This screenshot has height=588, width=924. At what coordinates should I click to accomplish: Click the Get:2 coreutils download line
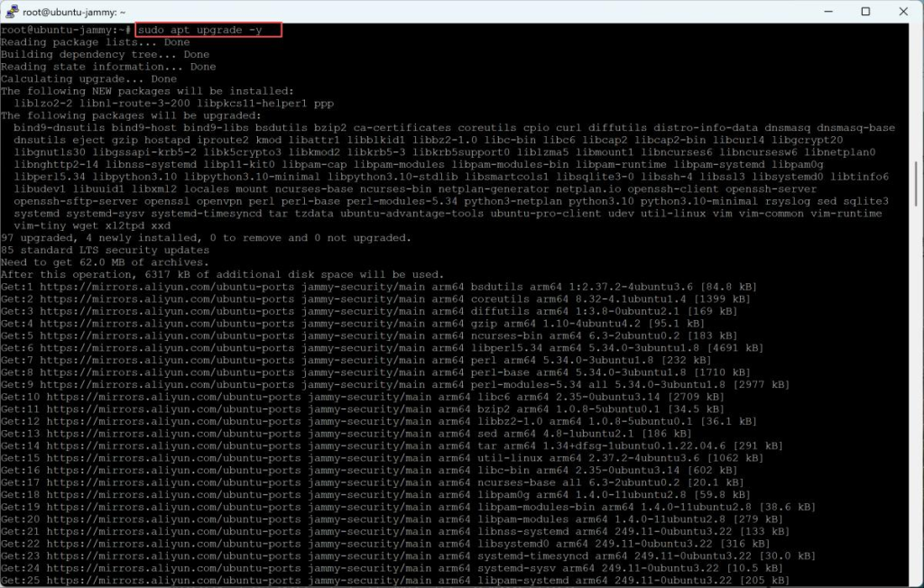coord(375,299)
